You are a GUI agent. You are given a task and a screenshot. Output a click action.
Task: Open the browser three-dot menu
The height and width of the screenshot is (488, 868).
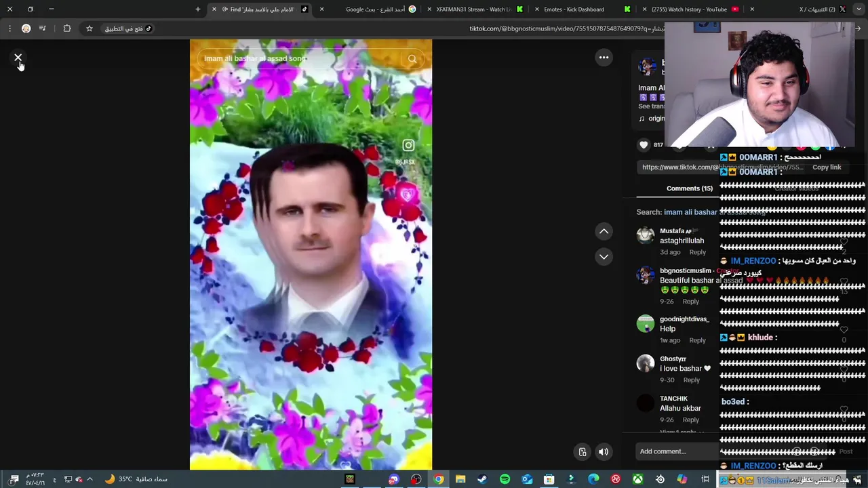coord(9,28)
